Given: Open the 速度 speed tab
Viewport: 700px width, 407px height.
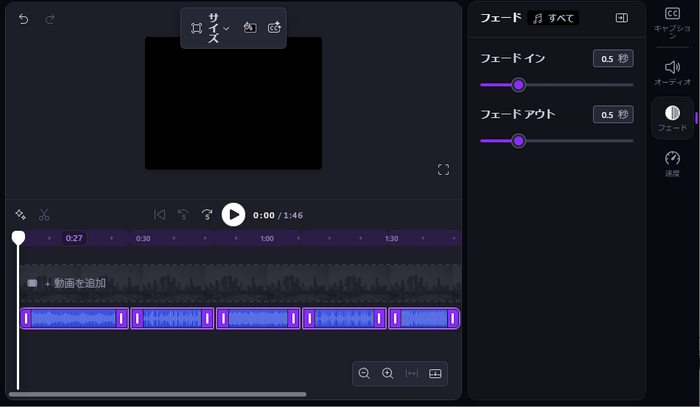Looking at the screenshot, I should [672, 163].
